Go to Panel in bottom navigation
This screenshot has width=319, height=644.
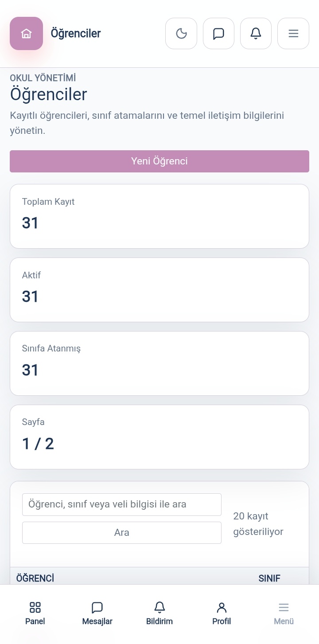click(x=35, y=614)
